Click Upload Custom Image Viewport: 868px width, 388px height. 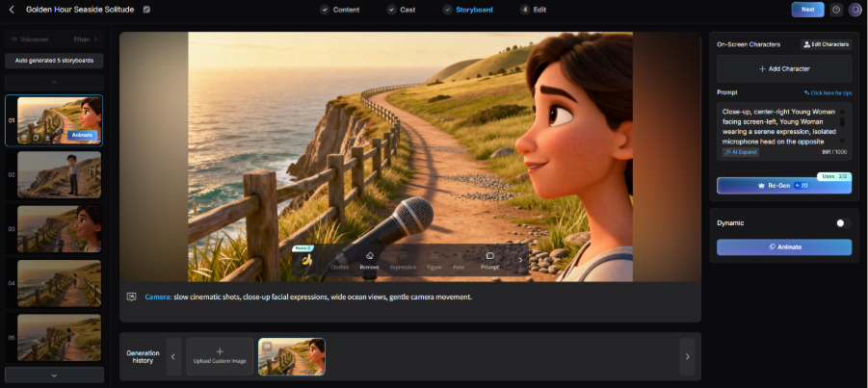[x=220, y=357]
